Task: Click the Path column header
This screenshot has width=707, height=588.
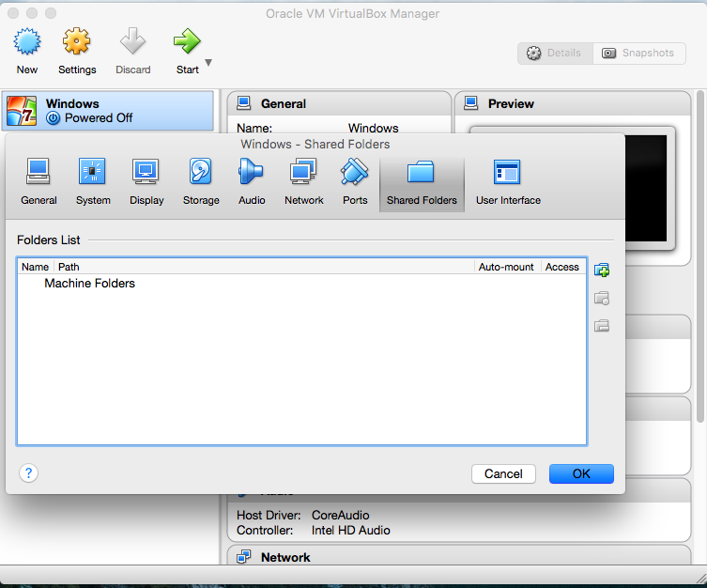Action: click(x=264, y=267)
